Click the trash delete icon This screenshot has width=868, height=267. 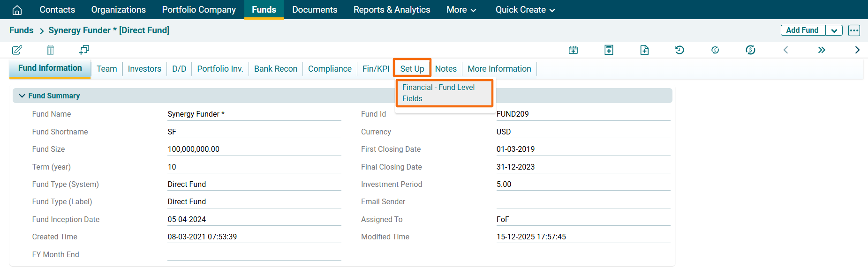[x=50, y=50]
